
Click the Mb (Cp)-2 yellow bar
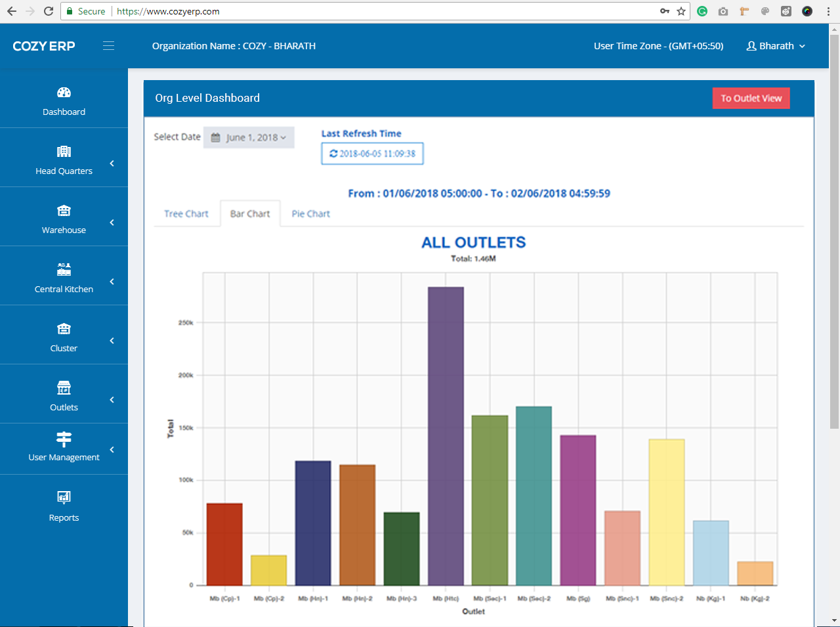pyautogui.click(x=269, y=571)
